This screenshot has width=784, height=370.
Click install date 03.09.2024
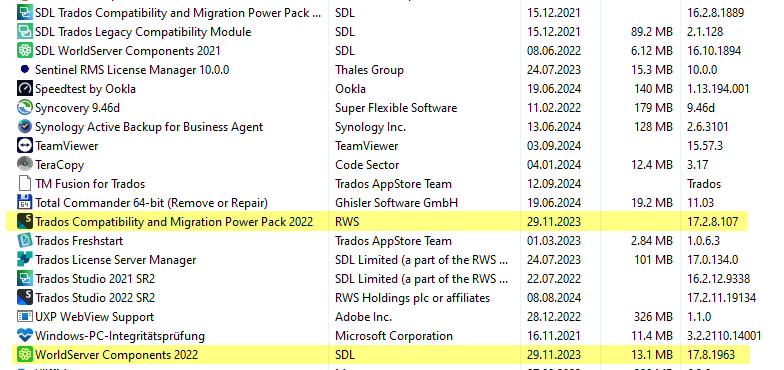pos(554,146)
